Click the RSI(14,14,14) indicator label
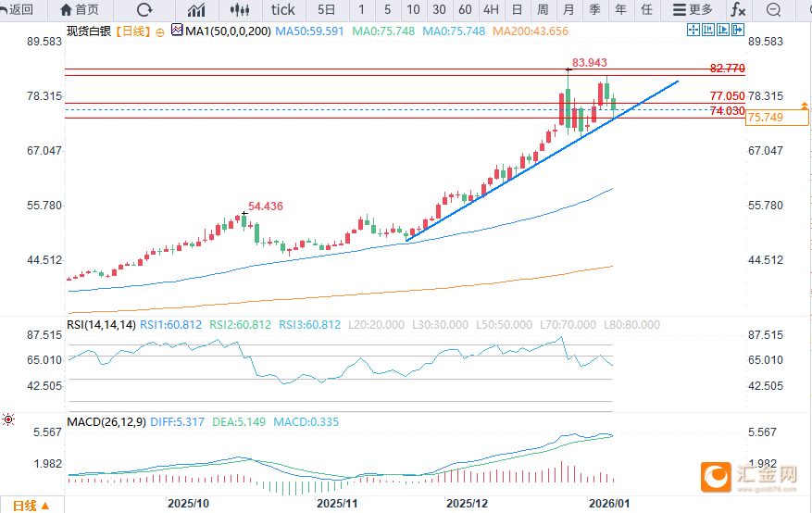The width and height of the screenshot is (812, 513). click(x=101, y=325)
